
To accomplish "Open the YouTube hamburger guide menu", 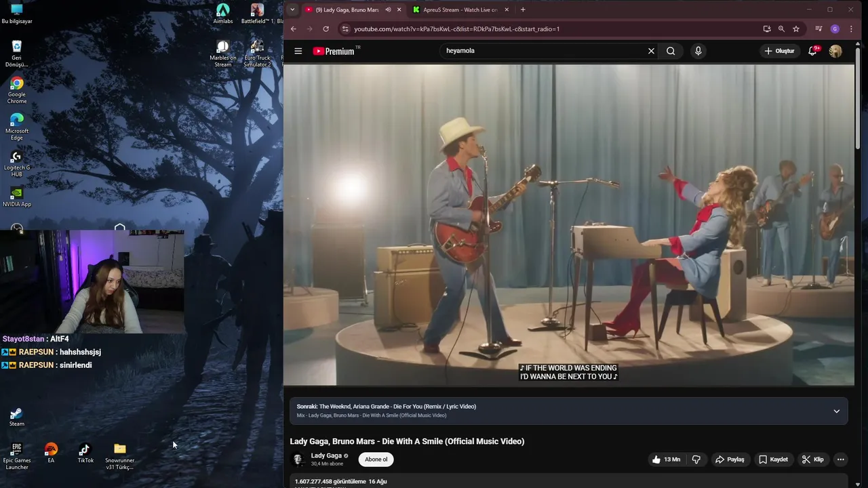I will click(298, 51).
